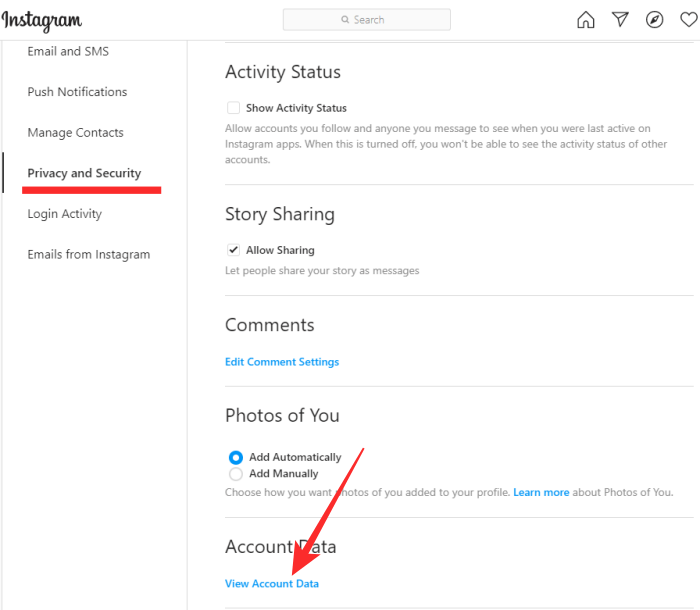Click Edit Comment Settings link
Viewport: 700px width, 610px height.
(282, 362)
